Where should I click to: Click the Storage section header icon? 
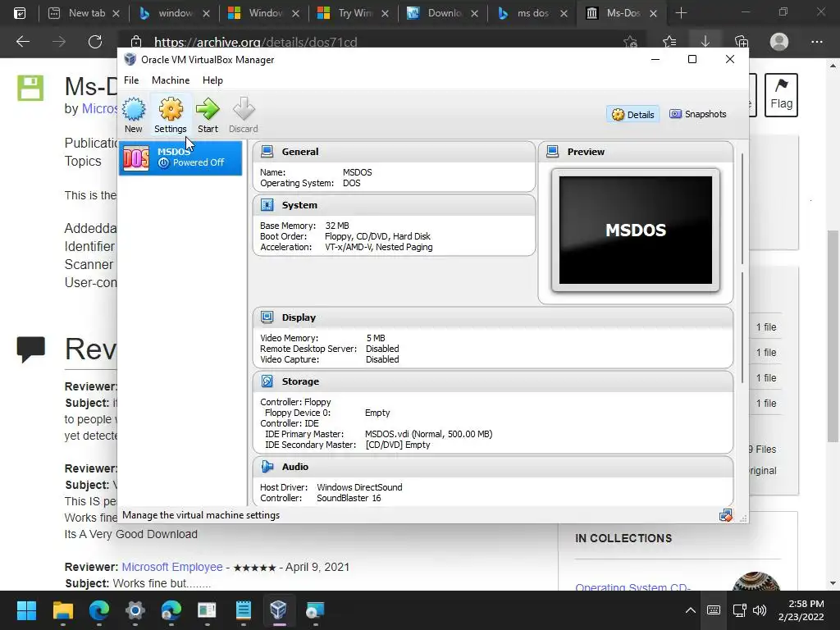[267, 381]
